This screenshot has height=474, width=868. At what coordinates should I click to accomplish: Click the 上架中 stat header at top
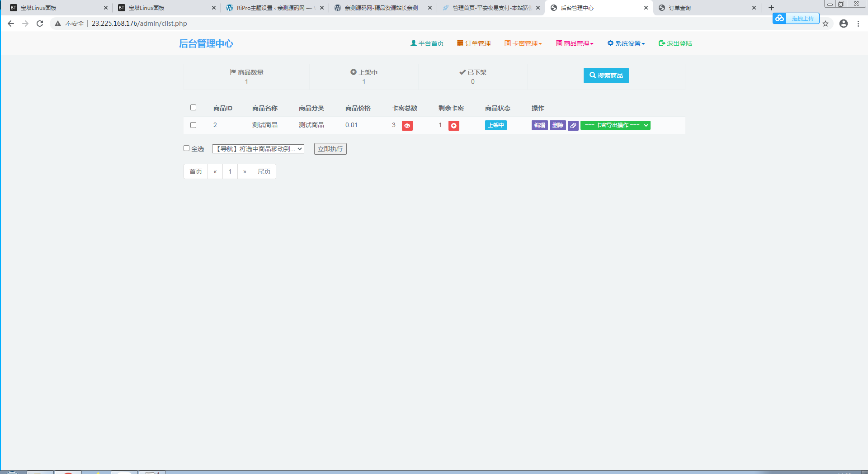click(364, 72)
